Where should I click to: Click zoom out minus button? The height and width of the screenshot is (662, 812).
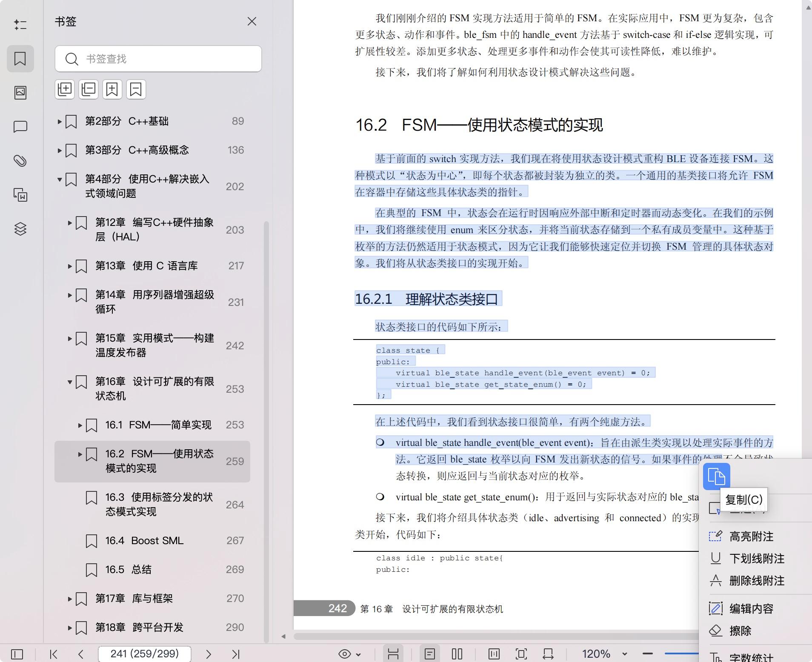[648, 653]
